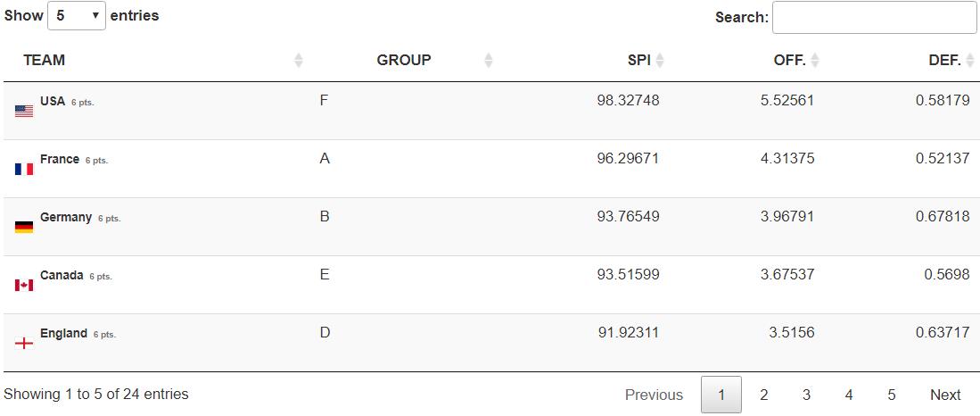Jump to page 4 of entries
Screen dimensions: 980x416
pyautogui.click(x=849, y=395)
